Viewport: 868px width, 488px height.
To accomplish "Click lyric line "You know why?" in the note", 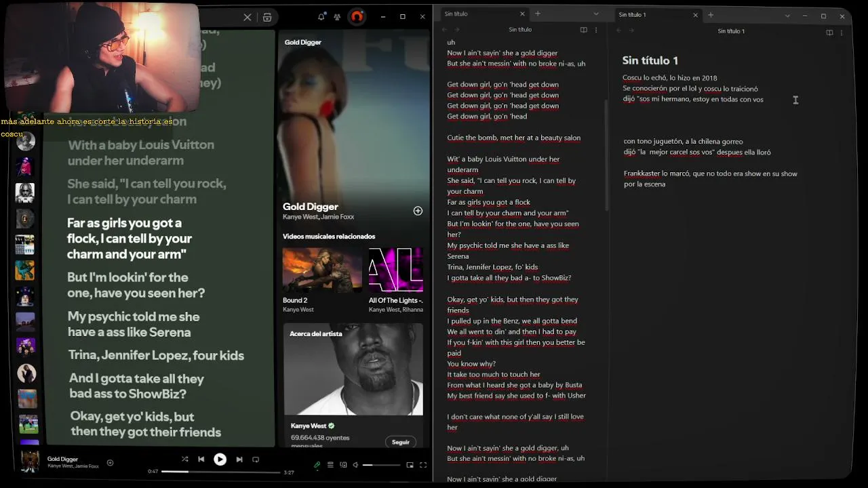I will (471, 364).
